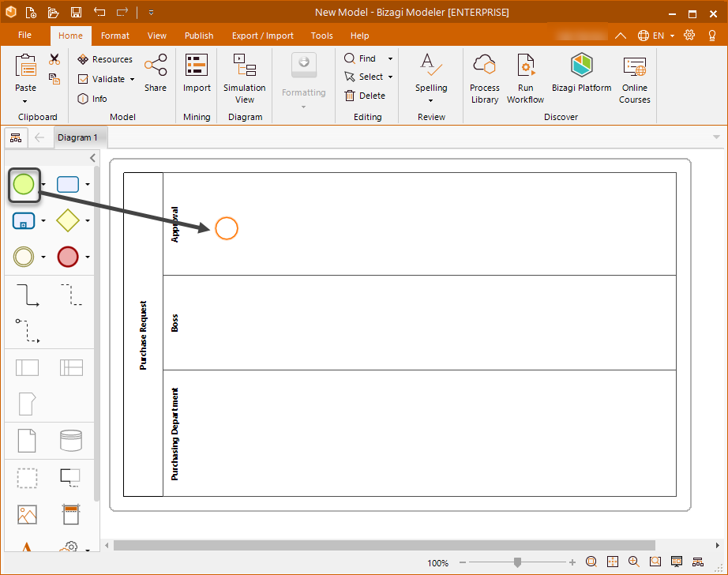
Task: Choose the red End Event shape
Action: click(68, 257)
